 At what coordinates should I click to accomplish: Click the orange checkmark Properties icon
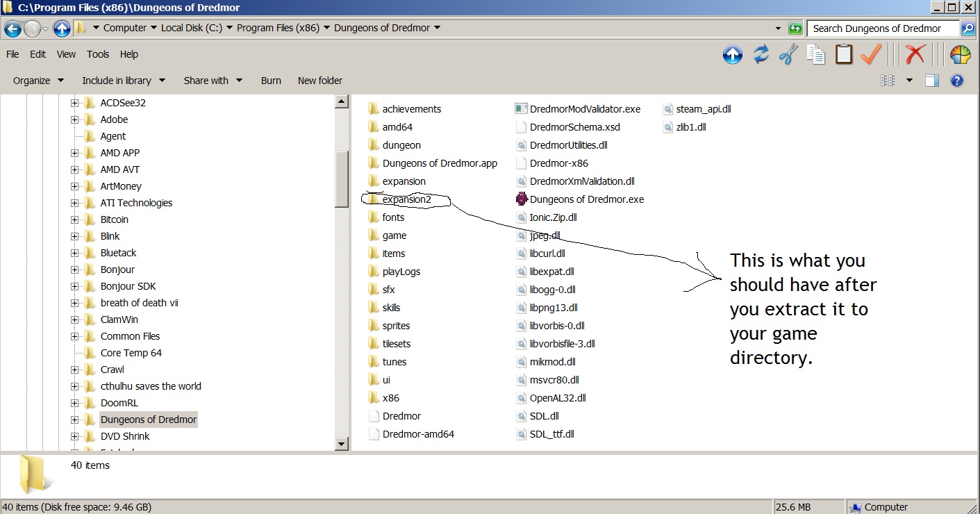tap(871, 55)
